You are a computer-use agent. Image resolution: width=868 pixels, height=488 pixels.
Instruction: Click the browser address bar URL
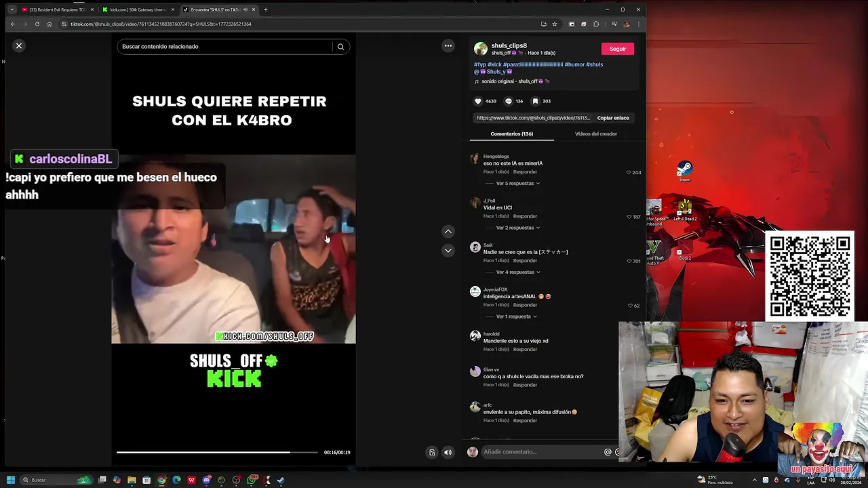[161, 24]
